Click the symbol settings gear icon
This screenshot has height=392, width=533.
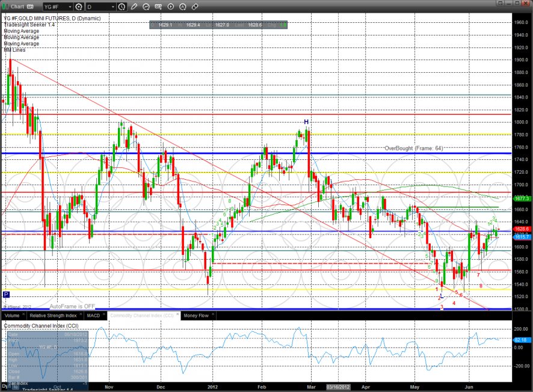(78, 7)
